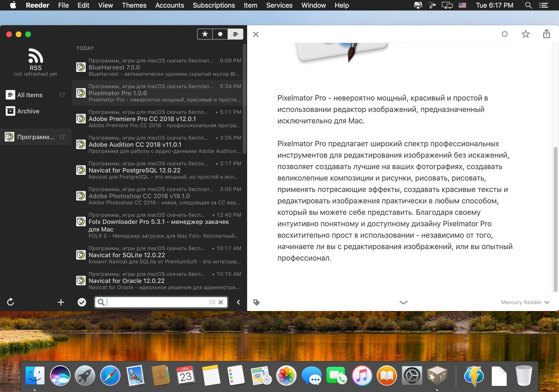This screenshot has height=392, width=559.
Task: Refresh feeds with the reload icon
Action: tap(10, 302)
